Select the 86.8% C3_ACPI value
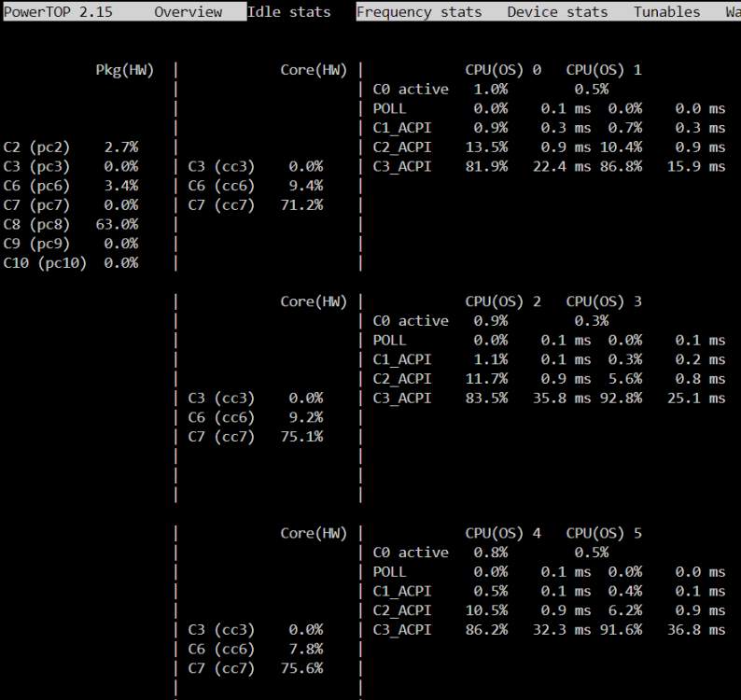The width and height of the screenshot is (741, 700). pos(621,166)
